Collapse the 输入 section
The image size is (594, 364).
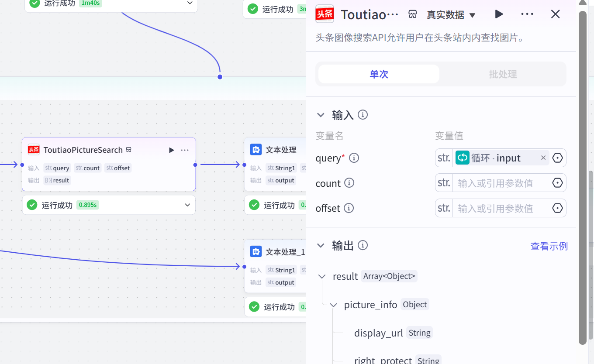tap(321, 115)
